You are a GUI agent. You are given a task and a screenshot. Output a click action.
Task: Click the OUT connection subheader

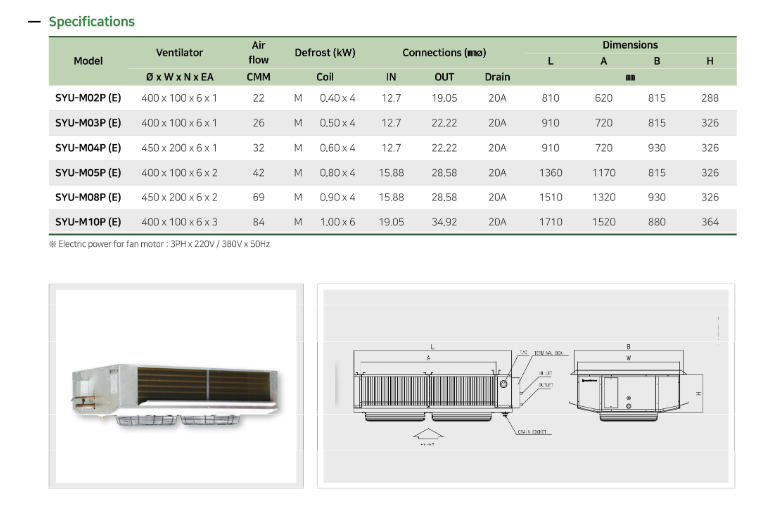click(444, 77)
